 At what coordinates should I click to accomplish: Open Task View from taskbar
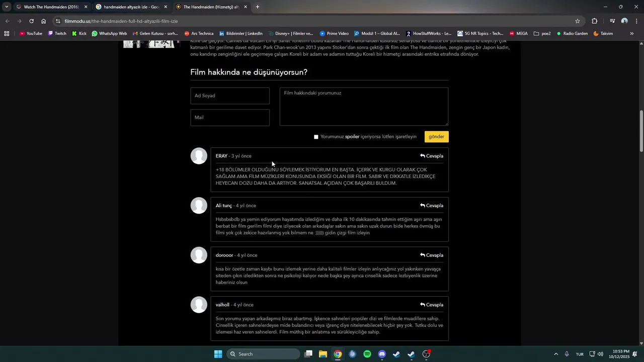[308, 354]
